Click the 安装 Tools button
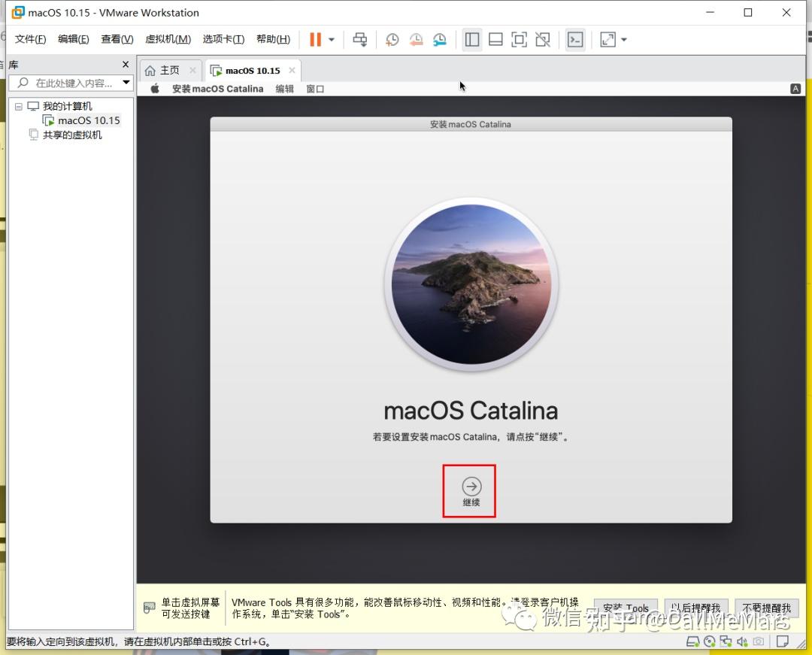 point(626,608)
